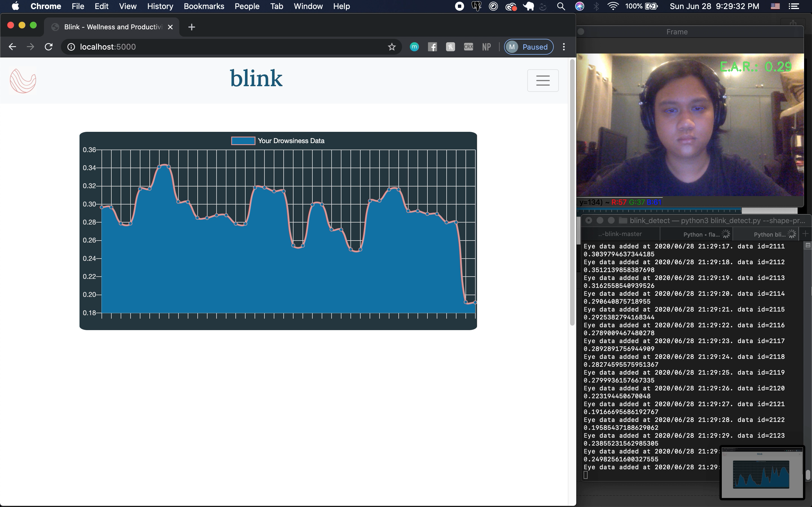Switch to the blink-master terminal tab

[x=620, y=234]
